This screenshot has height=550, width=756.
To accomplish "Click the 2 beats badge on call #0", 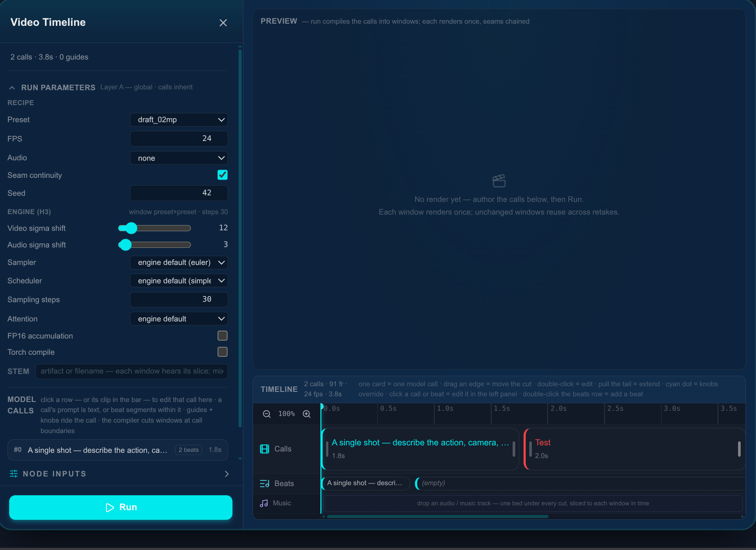I will (x=189, y=450).
